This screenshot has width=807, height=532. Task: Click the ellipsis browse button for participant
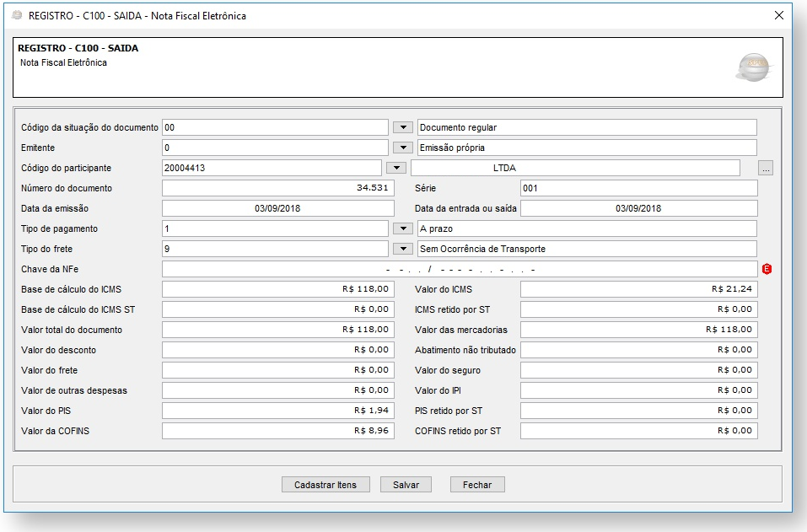click(766, 169)
